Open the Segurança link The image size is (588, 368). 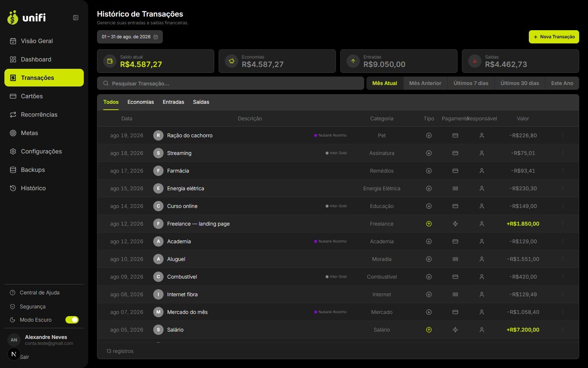[x=32, y=307]
